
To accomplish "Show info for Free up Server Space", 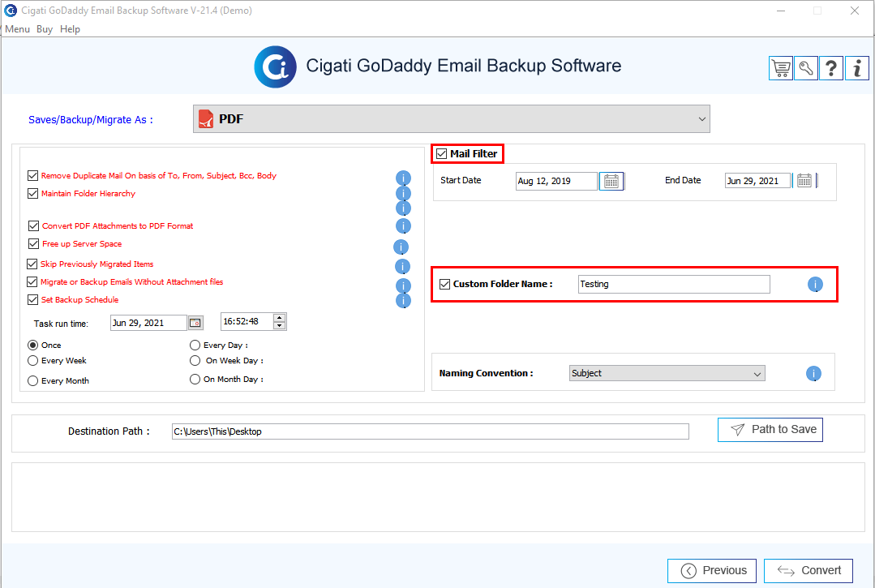I will 401,247.
